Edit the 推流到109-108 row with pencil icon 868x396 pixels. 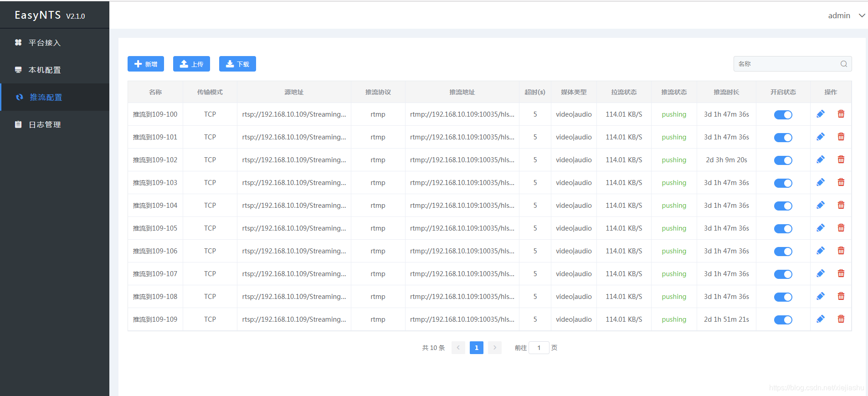point(821,296)
